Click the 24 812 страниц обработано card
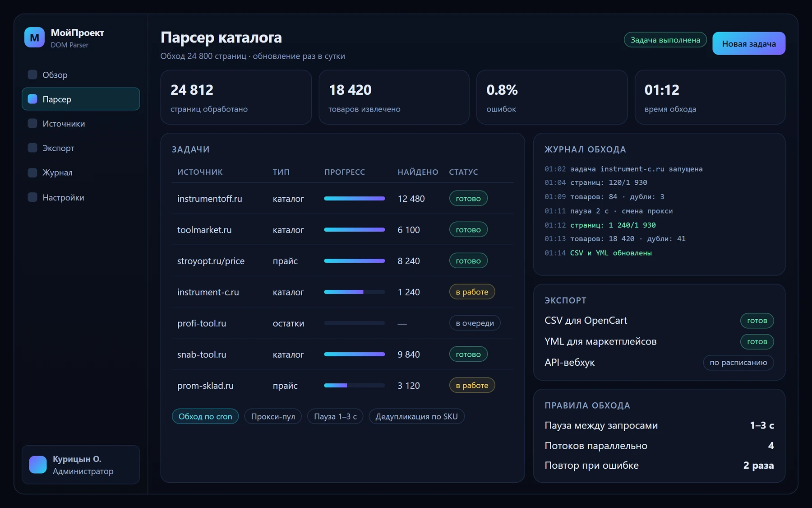The image size is (812, 508). (x=236, y=97)
